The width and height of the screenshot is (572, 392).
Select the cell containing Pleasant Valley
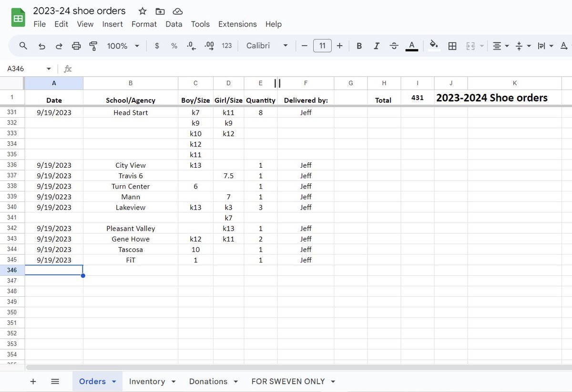click(x=131, y=229)
